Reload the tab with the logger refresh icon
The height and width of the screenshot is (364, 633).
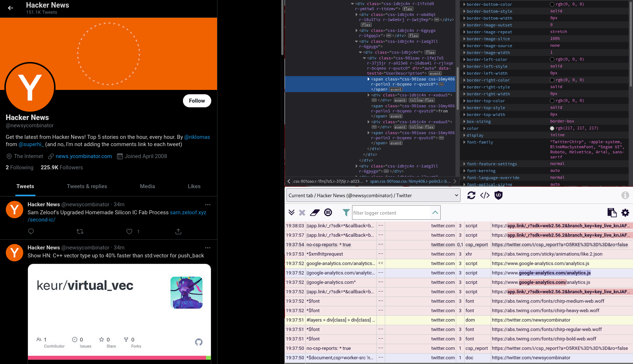coord(471,195)
